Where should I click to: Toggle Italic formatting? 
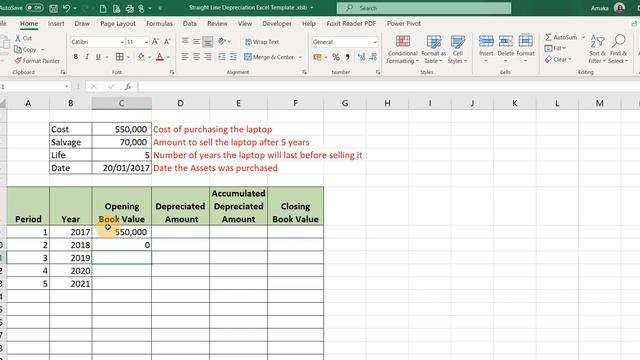(87, 57)
